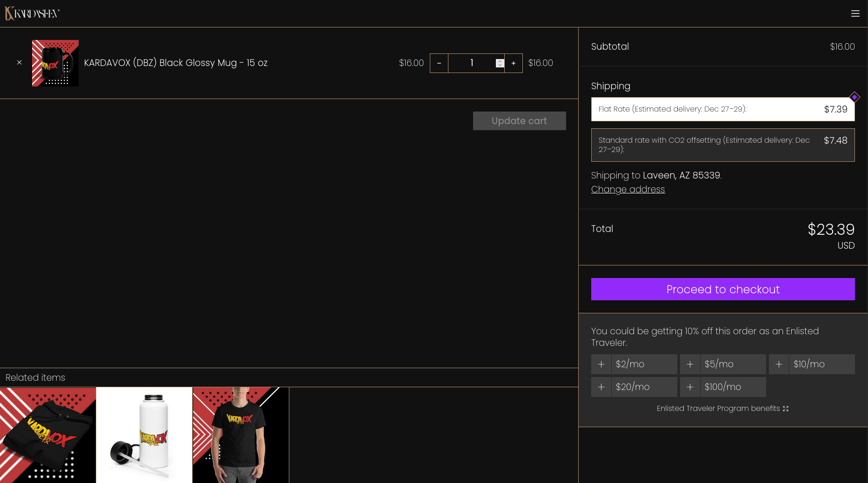Increase mug quantity with plus button
Image resolution: width=868 pixels, height=483 pixels.
pos(513,63)
